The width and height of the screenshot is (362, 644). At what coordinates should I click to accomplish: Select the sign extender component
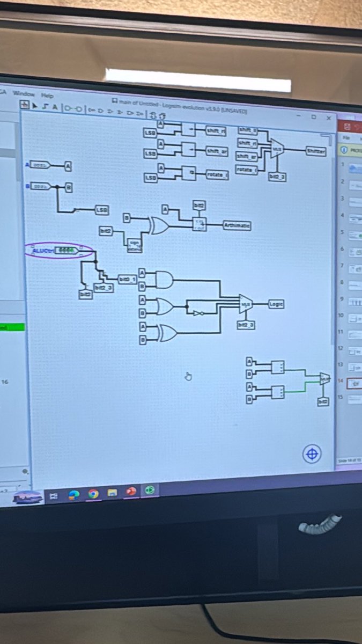click(x=134, y=245)
